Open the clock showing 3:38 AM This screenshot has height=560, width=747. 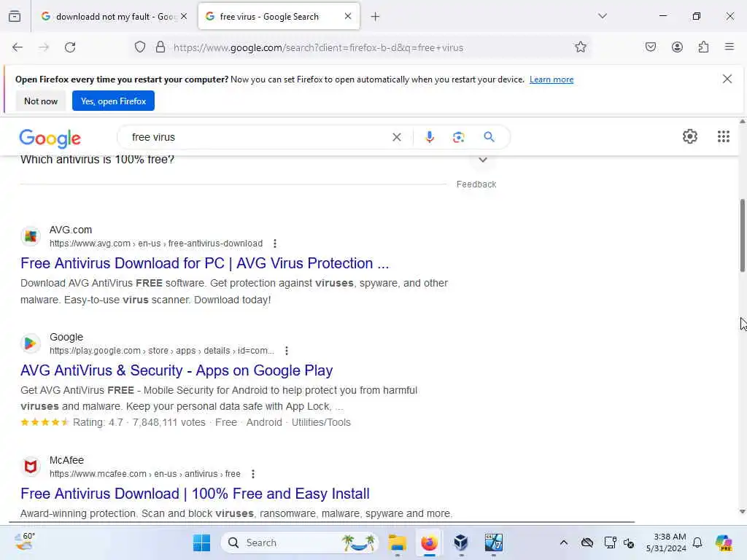coord(666,542)
